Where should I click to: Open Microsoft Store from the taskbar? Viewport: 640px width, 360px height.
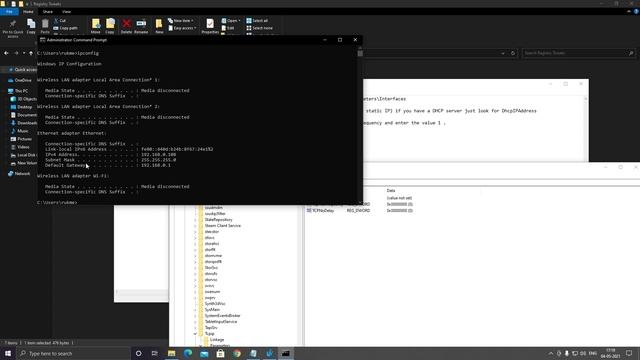tap(220, 353)
